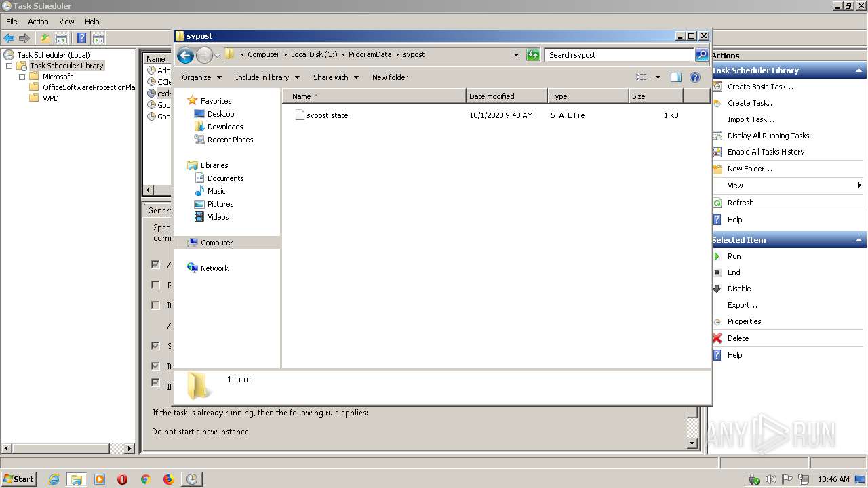Viewport: 868px width, 488px height.
Task: Click the Task Scheduler toolbar Back arrow
Action: 9,39
